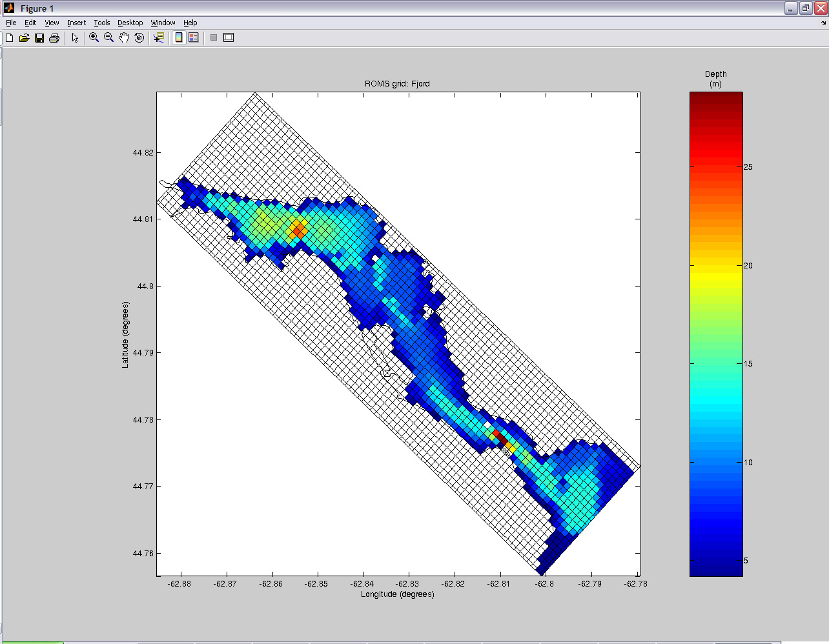Enable the Rotate 3D tool
The height and width of the screenshot is (644, 829).
pyautogui.click(x=139, y=38)
